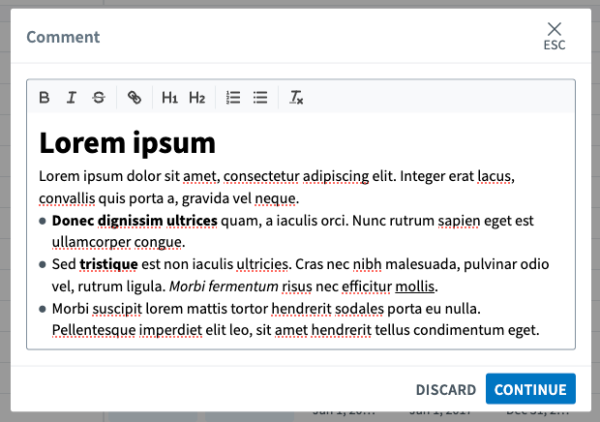
Task: Create a bulleted list from toolbar
Action: coord(260,98)
